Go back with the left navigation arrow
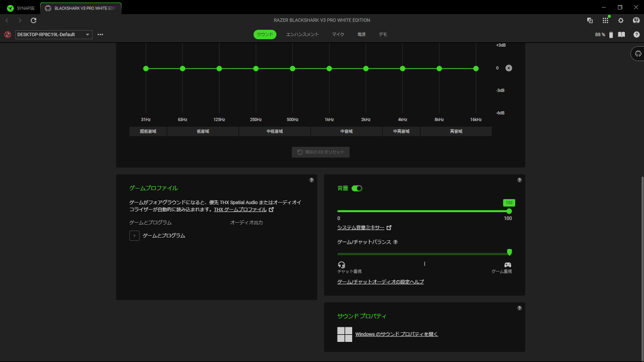This screenshot has width=644, height=362. (x=7, y=21)
